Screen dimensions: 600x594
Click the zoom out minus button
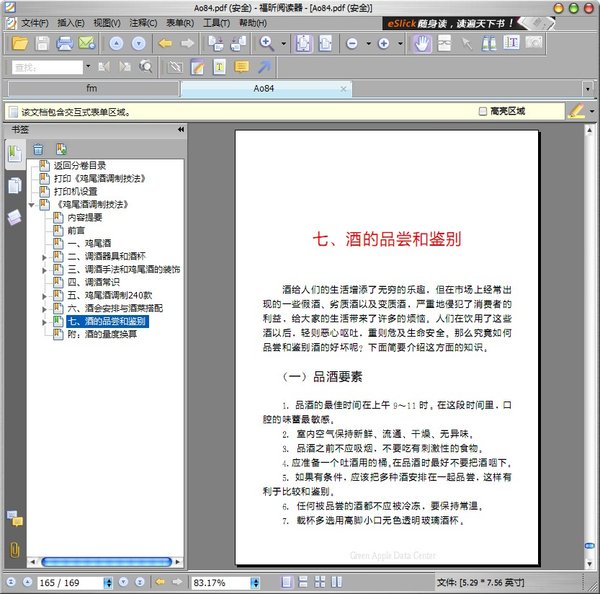tap(352, 43)
